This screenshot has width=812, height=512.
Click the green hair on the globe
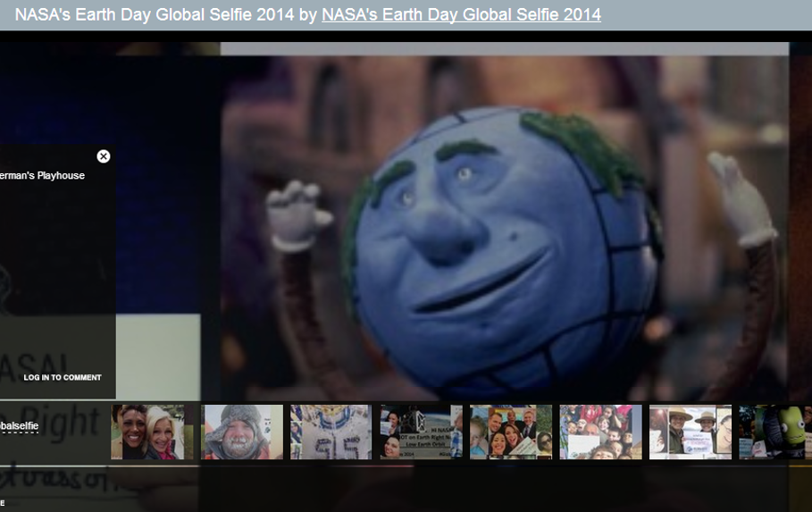(581, 147)
